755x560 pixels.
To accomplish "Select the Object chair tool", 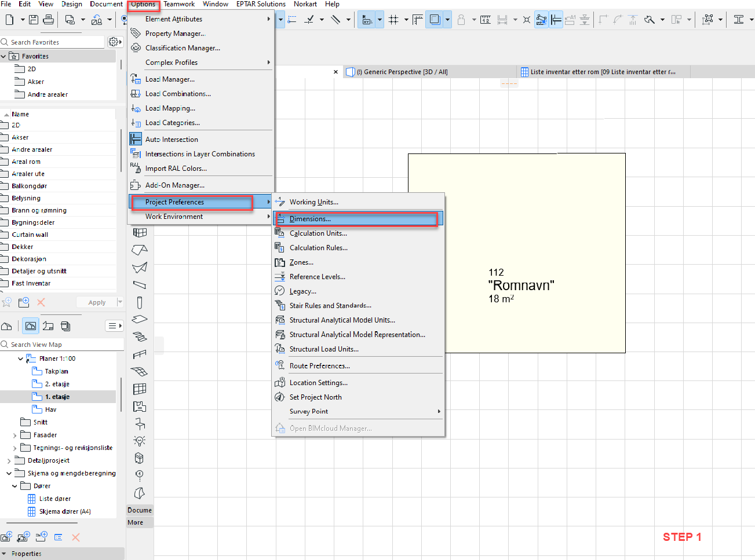I will pos(140,423).
